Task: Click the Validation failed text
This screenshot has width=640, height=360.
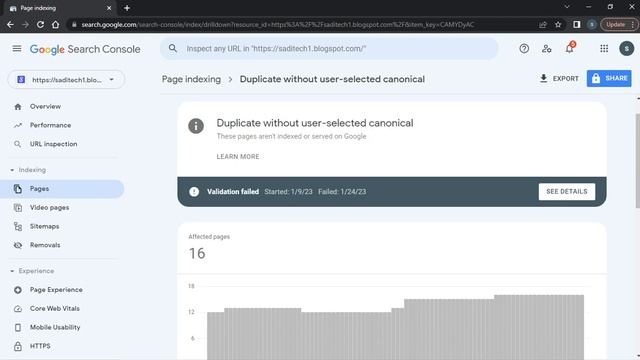Action: (x=233, y=191)
